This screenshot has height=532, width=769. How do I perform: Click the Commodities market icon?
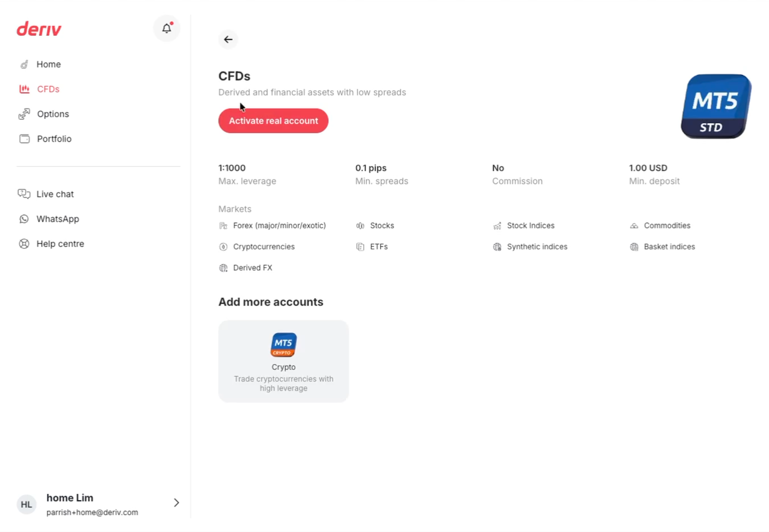(634, 226)
